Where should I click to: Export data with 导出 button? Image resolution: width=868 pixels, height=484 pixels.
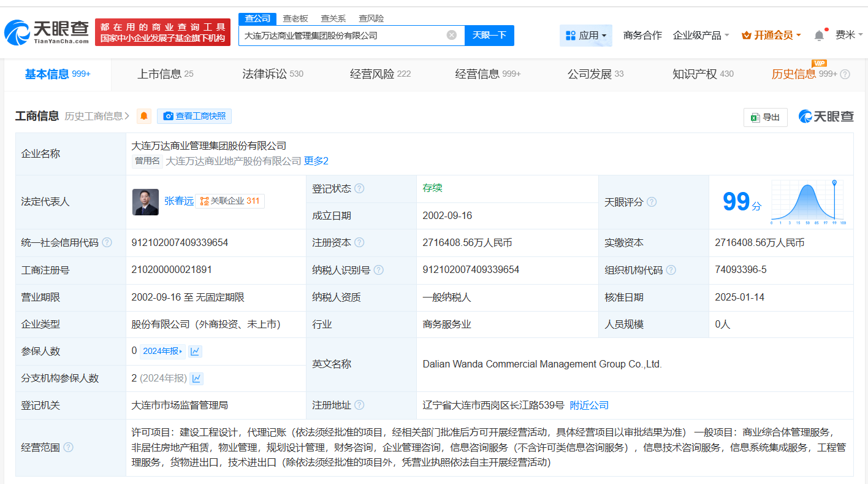[765, 117]
